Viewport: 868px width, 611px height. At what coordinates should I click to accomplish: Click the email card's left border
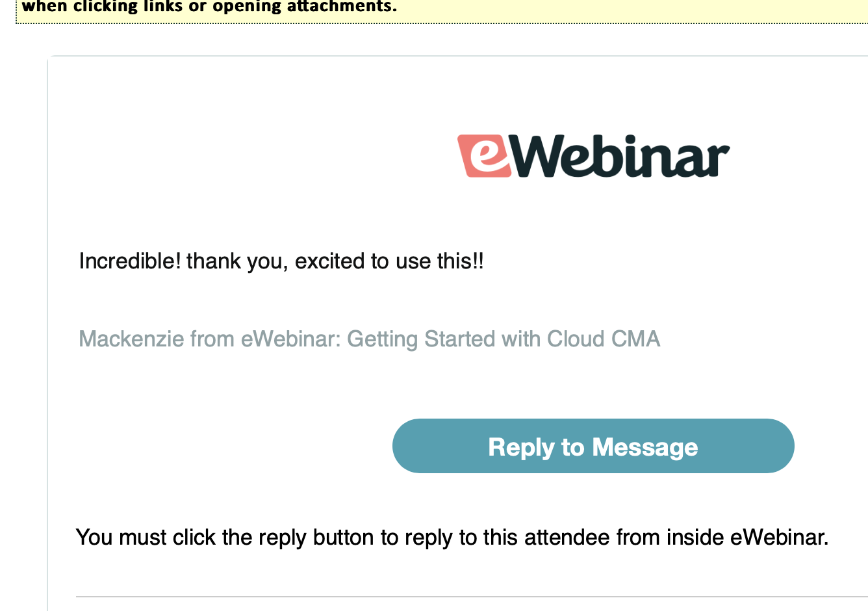tap(48, 325)
